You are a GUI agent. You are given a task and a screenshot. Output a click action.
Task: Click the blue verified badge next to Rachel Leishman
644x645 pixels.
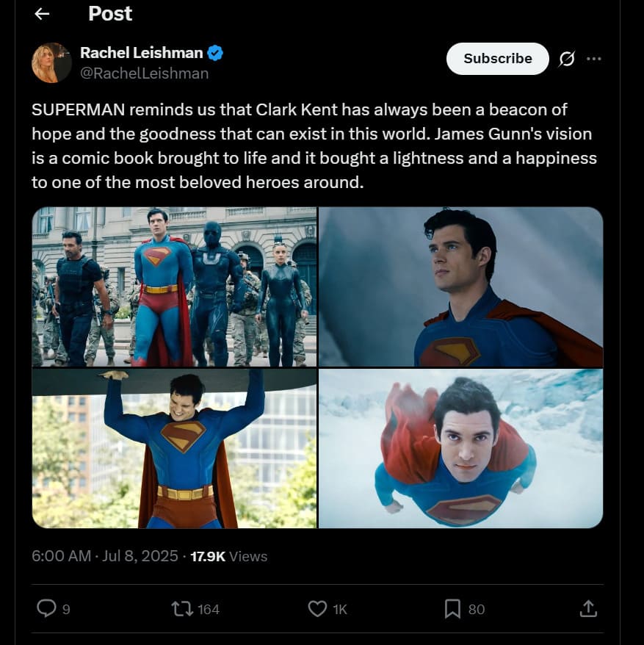[214, 53]
